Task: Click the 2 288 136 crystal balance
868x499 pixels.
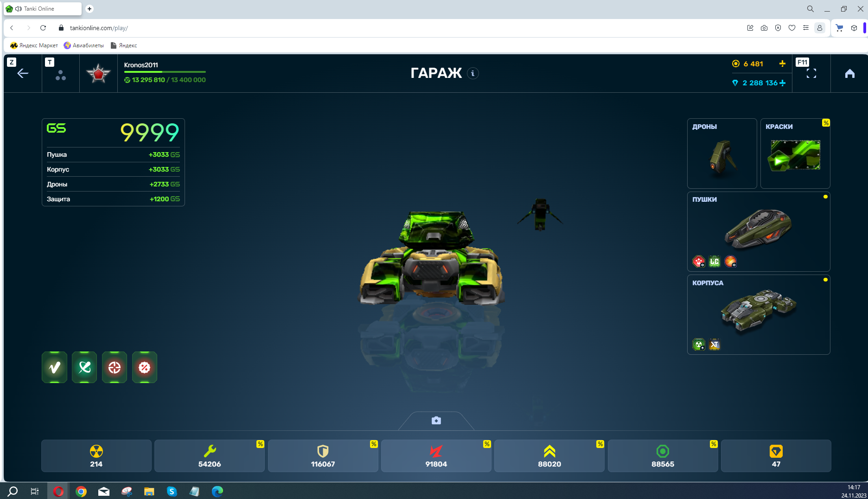Action: pos(760,83)
